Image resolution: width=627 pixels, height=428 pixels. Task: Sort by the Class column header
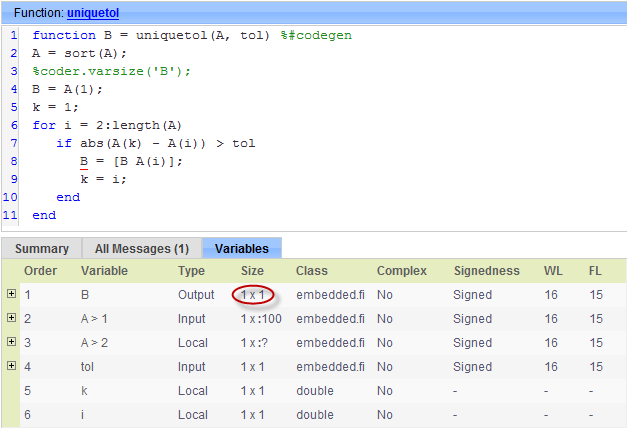point(312,271)
